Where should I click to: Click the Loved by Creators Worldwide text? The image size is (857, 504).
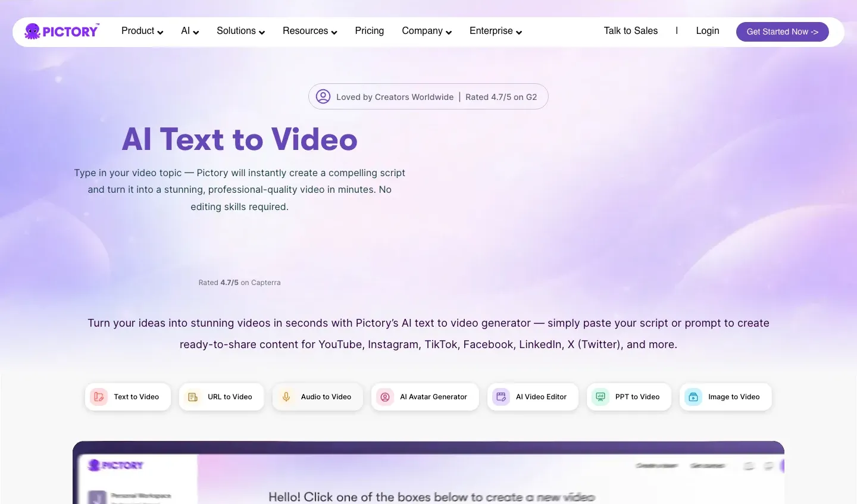(395, 97)
